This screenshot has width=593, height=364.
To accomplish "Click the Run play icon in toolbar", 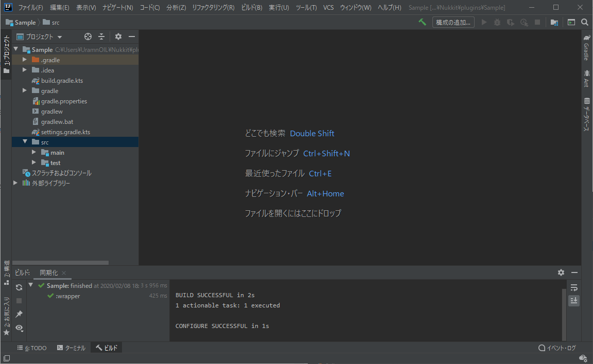I will pos(484,22).
